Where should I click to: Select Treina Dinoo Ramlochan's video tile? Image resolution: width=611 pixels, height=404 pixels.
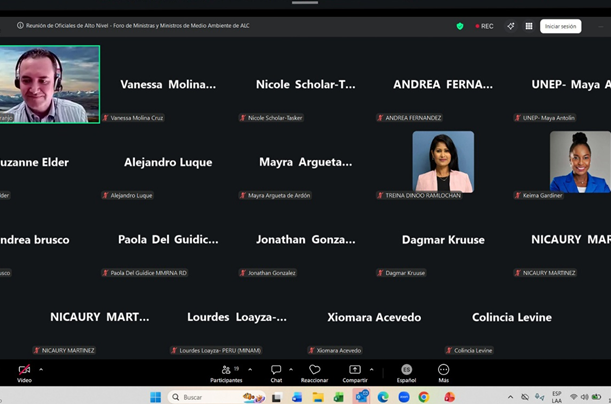(443, 161)
